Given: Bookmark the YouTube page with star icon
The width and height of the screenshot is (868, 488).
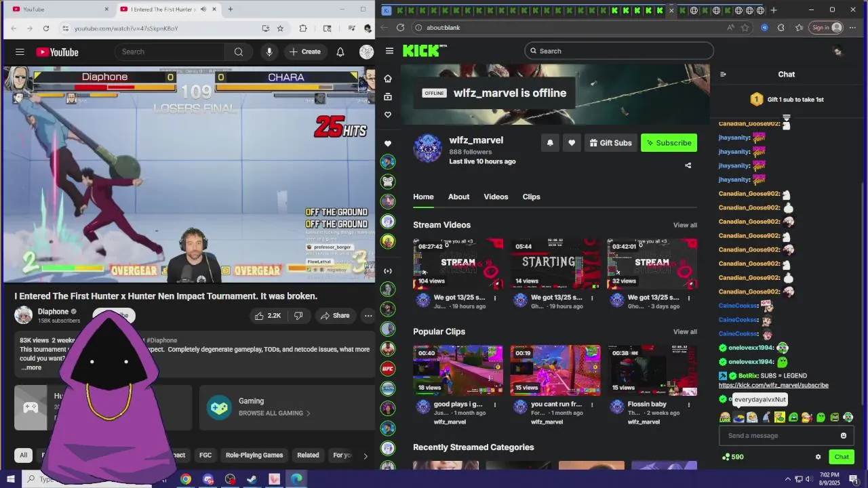Looking at the screenshot, I should (280, 28).
